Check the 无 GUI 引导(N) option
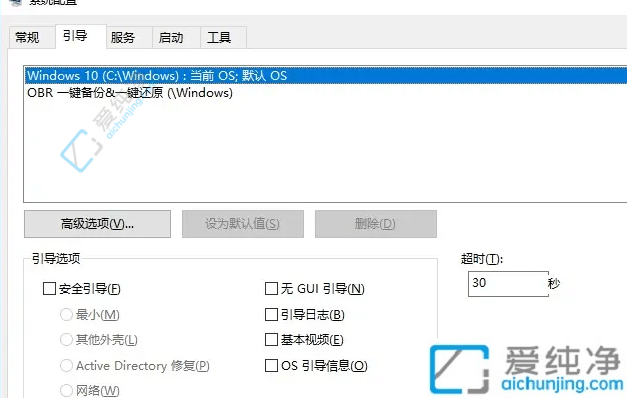This screenshot has height=398, width=627. tap(272, 288)
